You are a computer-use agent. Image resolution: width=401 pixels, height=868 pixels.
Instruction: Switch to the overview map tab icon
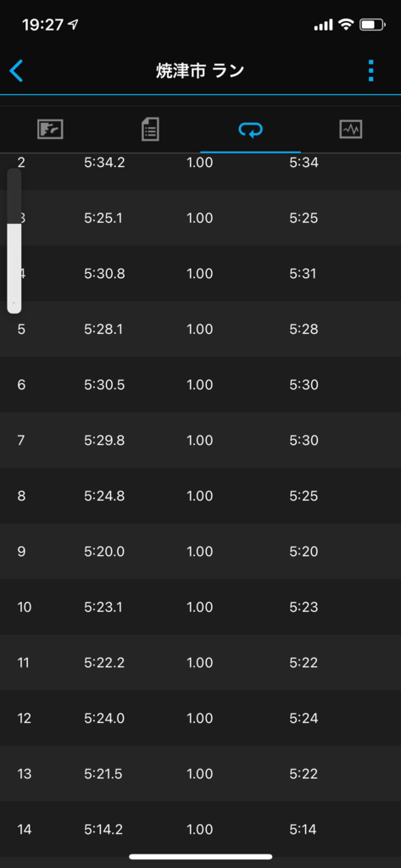(50, 130)
